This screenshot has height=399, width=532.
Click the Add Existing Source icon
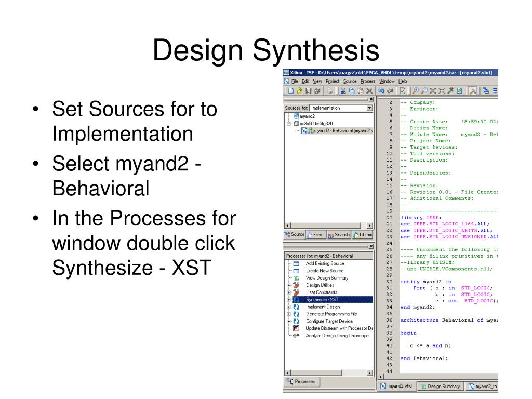point(296,263)
